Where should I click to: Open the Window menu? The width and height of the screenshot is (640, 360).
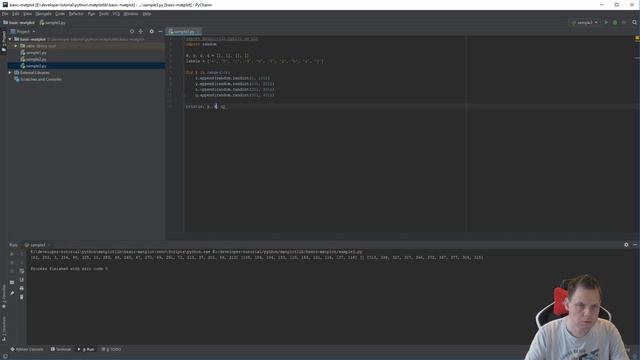[x=131, y=14]
